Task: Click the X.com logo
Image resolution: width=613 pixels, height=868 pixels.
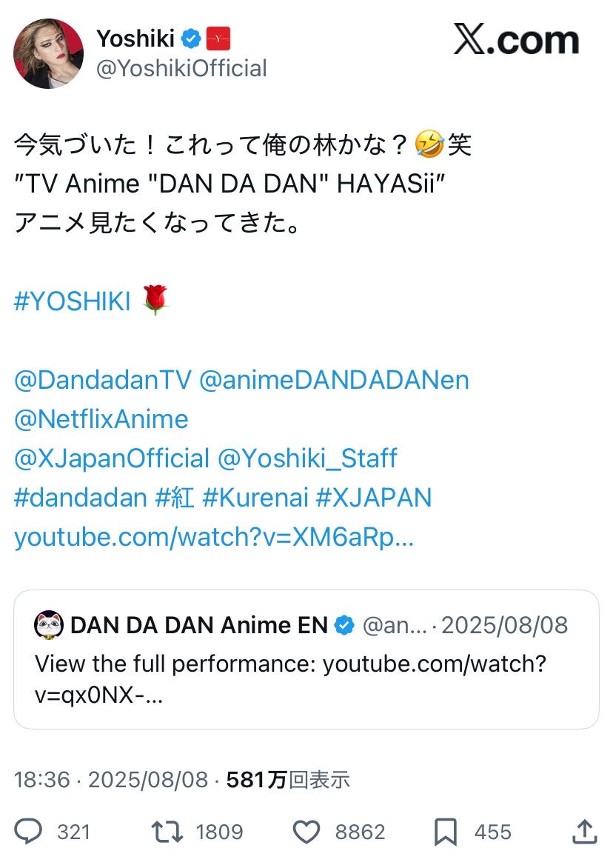Action: coord(516,41)
